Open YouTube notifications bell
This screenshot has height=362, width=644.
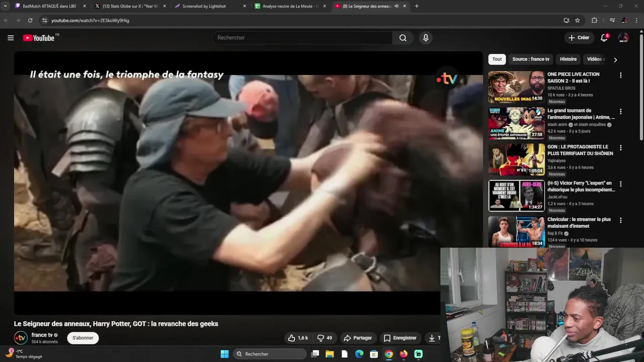tap(604, 38)
